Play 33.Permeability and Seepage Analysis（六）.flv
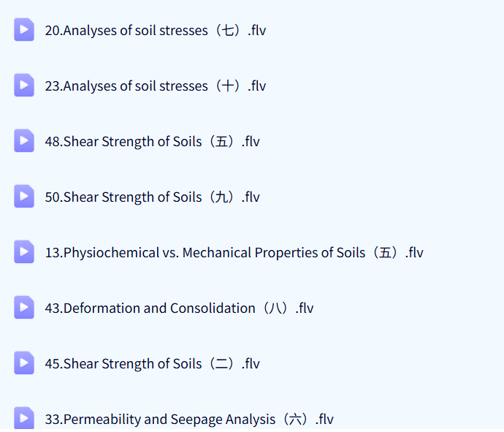Image resolution: width=504 pixels, height=432 pixels. coord(188,420)
